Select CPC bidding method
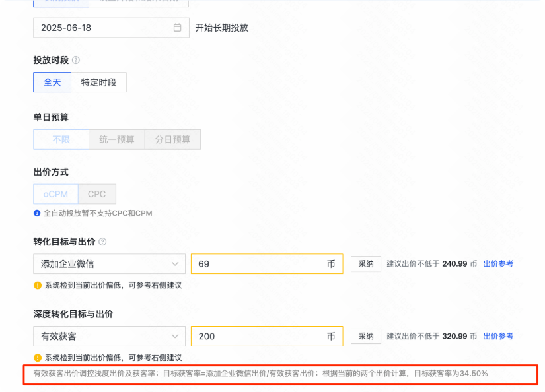Screen dimensions: 545x392 pos(97,194)
